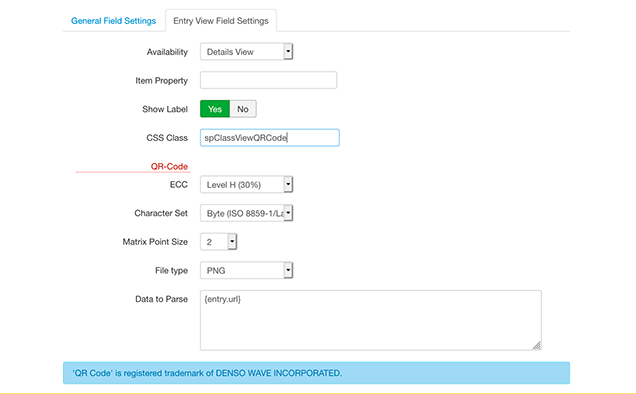The height and width of the screenshot is (394, 636).
Task: Open the Availability dropdown showing Details View
Action: 246,52
